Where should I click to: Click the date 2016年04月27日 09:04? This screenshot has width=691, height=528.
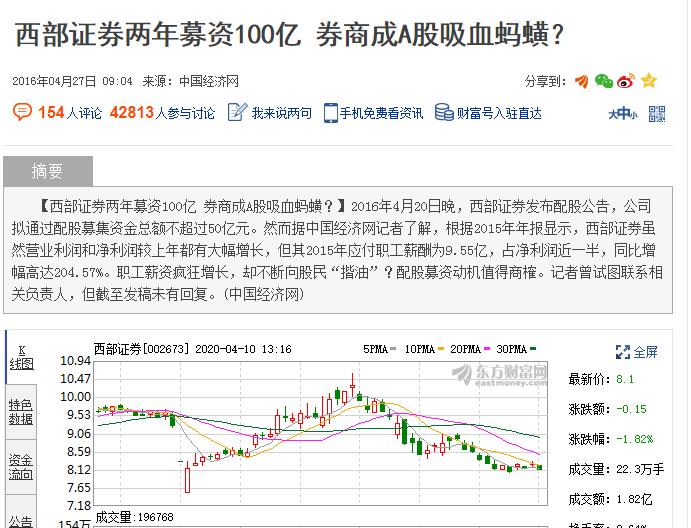(72, 82)
